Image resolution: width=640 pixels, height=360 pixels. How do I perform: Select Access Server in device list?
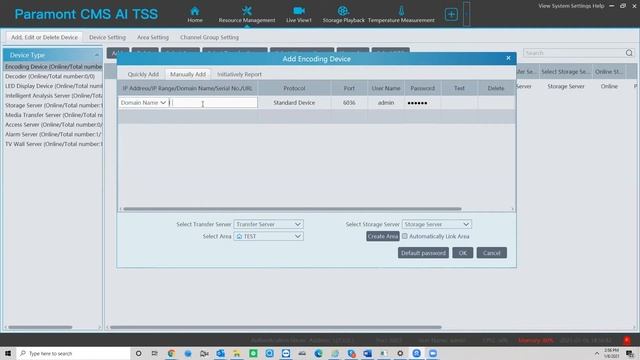pyautogui.click(x=53, y=124)
